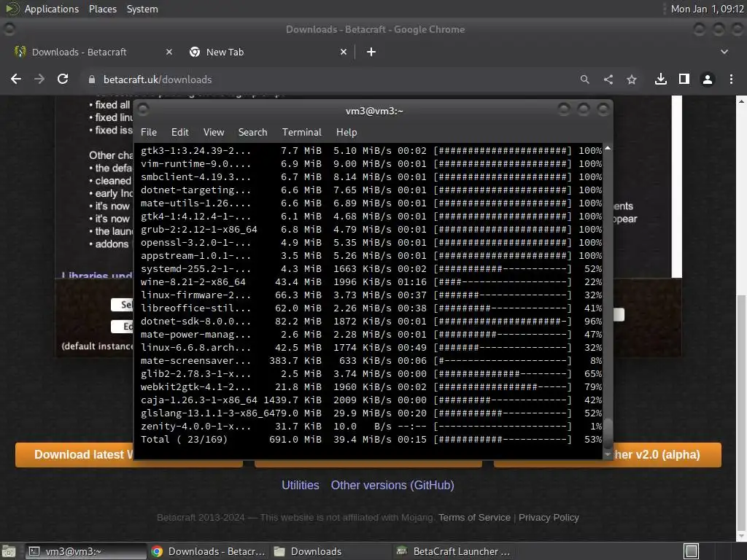The image size is (747, 560).
Task: Switch to Downloads file manager taskbar item
Action: click(x=331, y=551)
